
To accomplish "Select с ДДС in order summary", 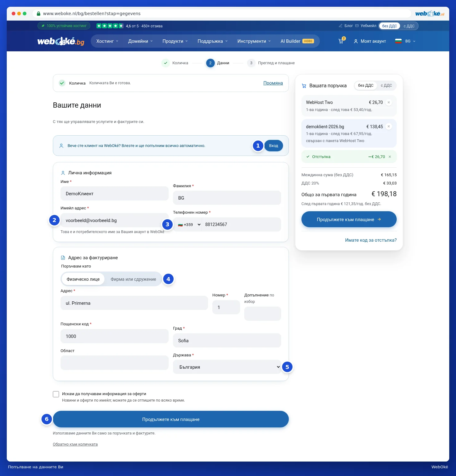I will 386,85.
